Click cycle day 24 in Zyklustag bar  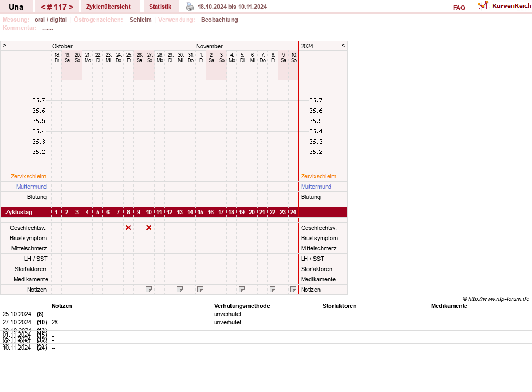(293, 213)
